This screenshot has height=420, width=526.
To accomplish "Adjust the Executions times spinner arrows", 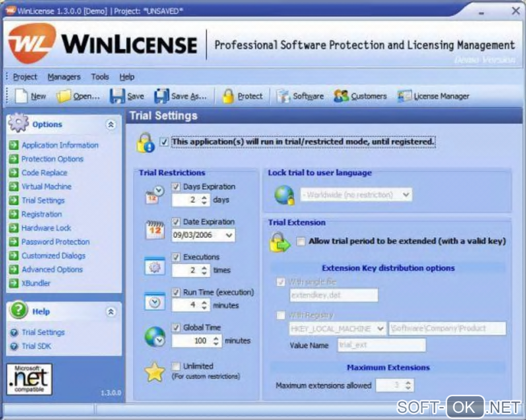I will point(204,270).
